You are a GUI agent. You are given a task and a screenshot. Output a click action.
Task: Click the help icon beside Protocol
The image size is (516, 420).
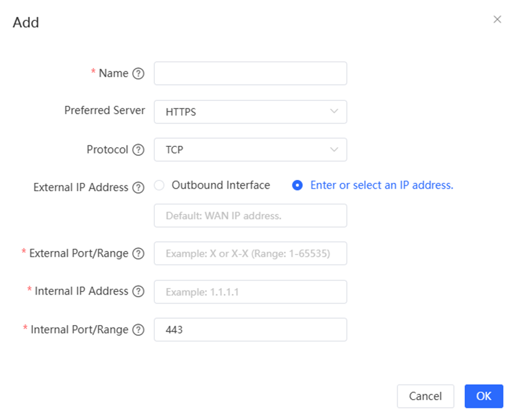tap(138, 149)
